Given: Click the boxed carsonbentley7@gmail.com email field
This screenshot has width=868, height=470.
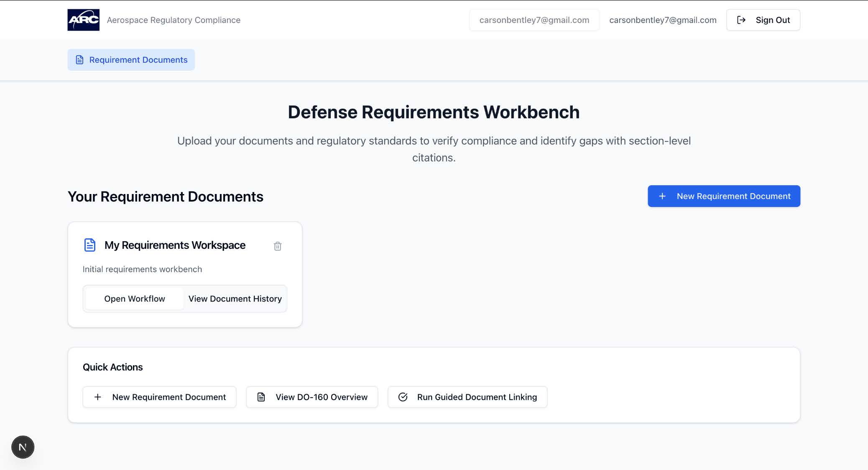Looking at the screenshot, I should [534, 20].
